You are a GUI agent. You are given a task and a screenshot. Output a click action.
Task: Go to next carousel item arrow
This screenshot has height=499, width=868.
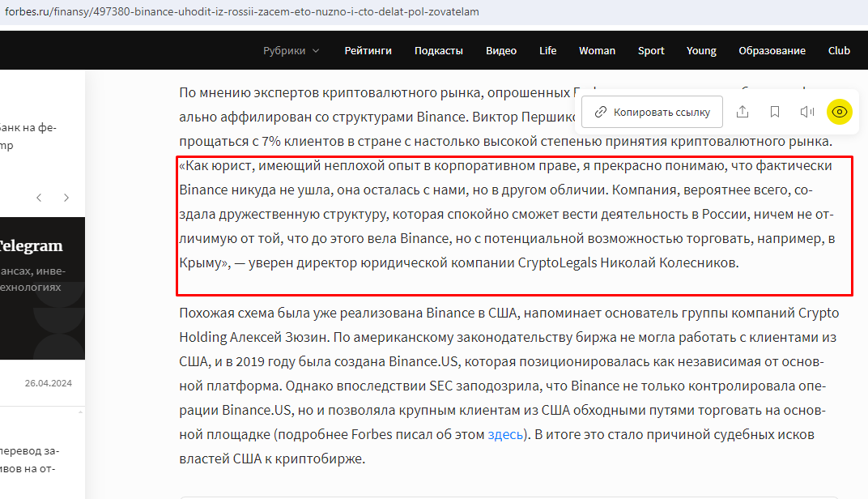click(x=66, y=198)
